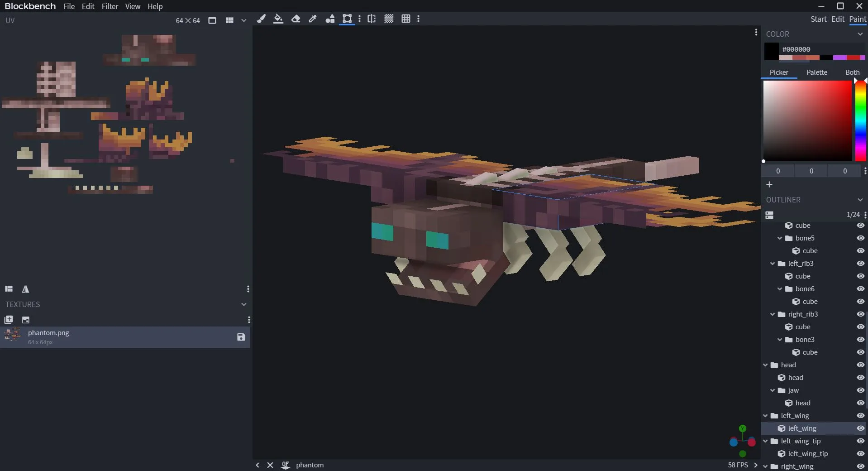
Task: Select the Eraser tool
Action: coord(296,19)
